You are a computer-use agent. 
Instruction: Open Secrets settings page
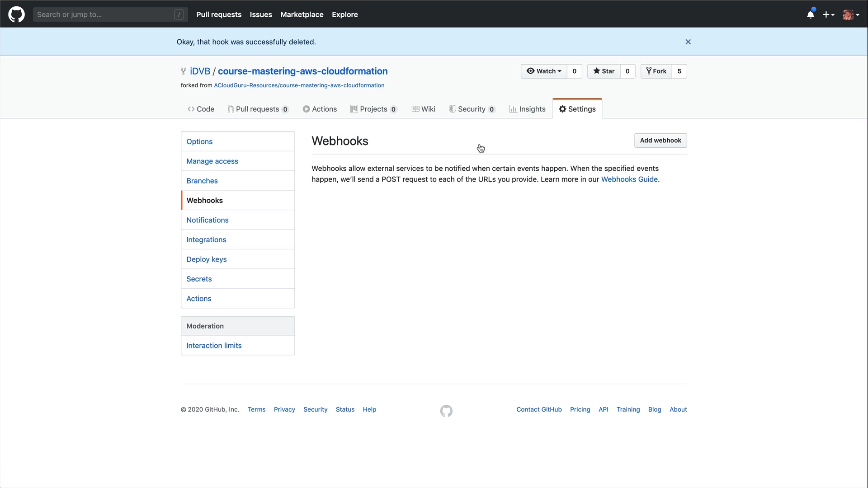pyautogui.click(x=199, y=279)
